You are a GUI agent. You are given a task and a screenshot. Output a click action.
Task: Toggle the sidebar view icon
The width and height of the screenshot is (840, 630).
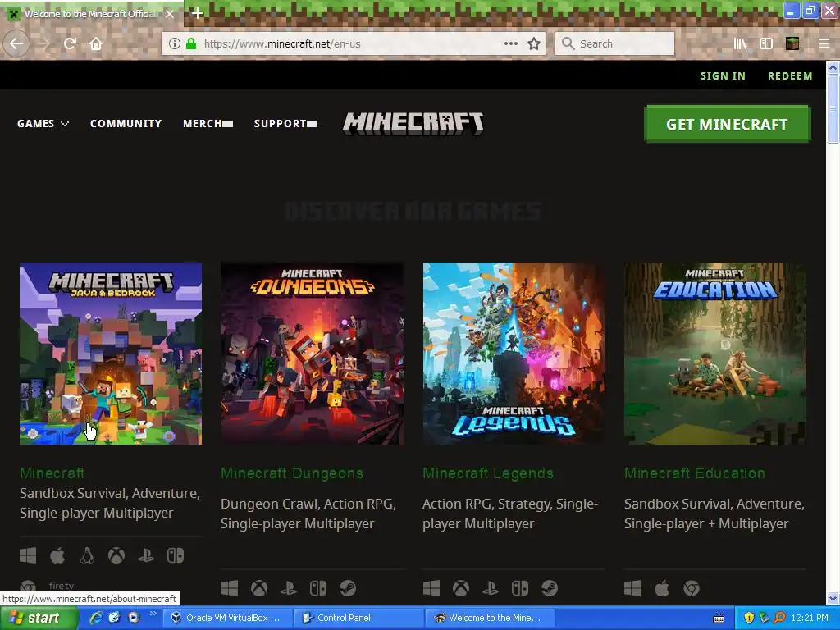click(x=766, y=43)
